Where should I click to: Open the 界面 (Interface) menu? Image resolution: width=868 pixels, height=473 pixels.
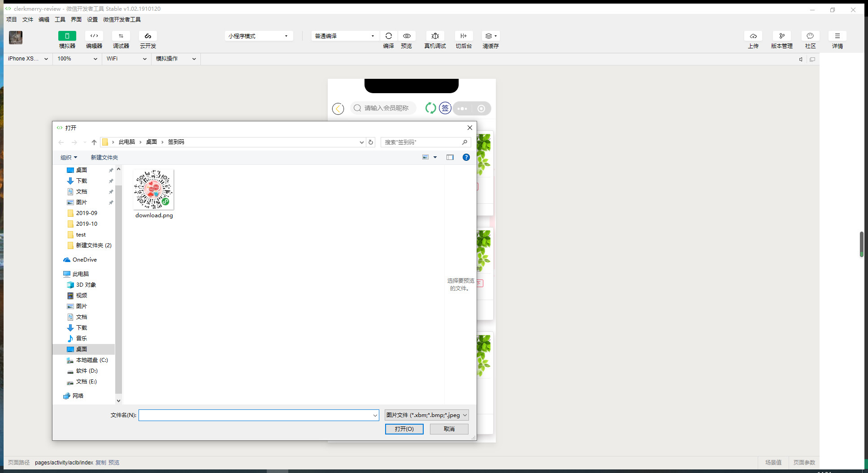76,19
